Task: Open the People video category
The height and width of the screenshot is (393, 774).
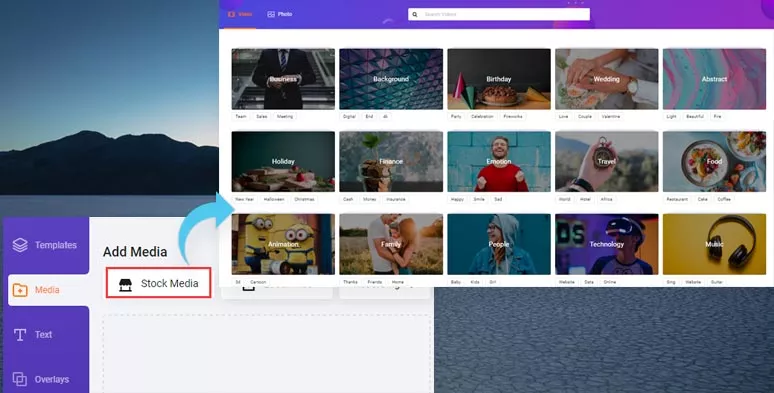Action: tap(499, 244)
